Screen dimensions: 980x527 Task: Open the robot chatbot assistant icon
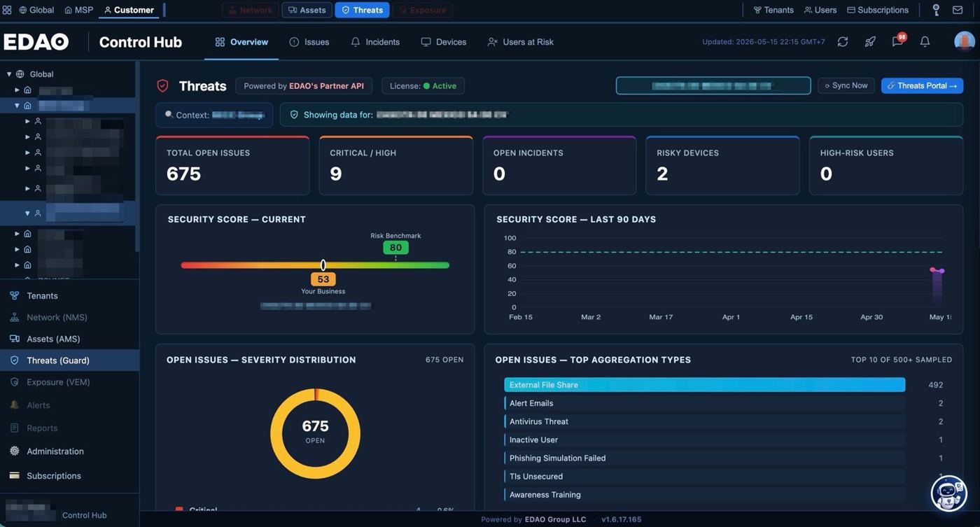948,493
